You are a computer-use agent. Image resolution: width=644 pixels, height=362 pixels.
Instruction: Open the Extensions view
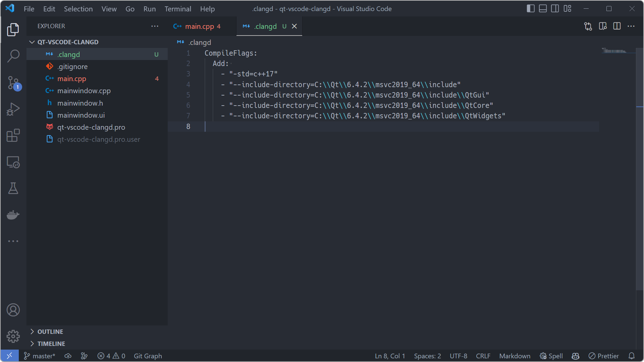point(13,135)
